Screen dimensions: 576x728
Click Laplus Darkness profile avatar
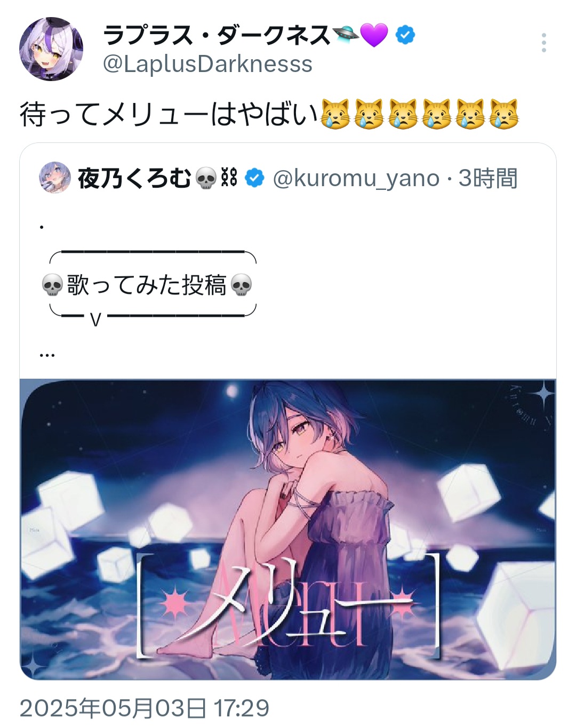(x=51, y=49)
